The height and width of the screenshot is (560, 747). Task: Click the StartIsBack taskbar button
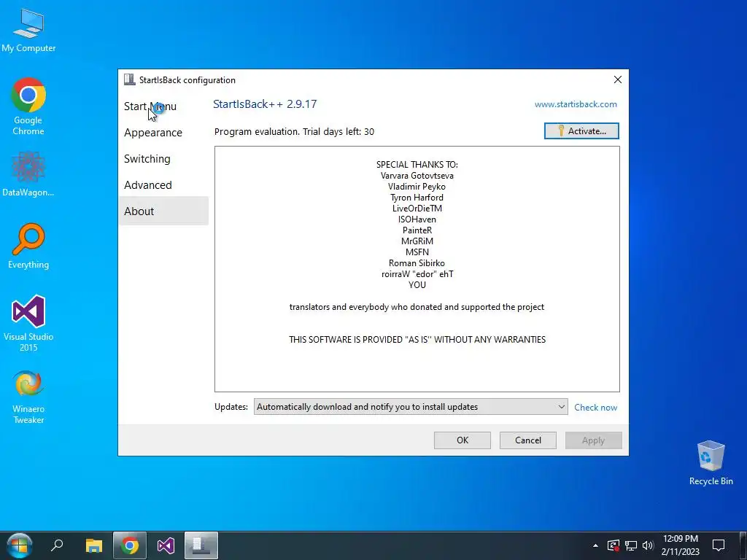[201, 545]
